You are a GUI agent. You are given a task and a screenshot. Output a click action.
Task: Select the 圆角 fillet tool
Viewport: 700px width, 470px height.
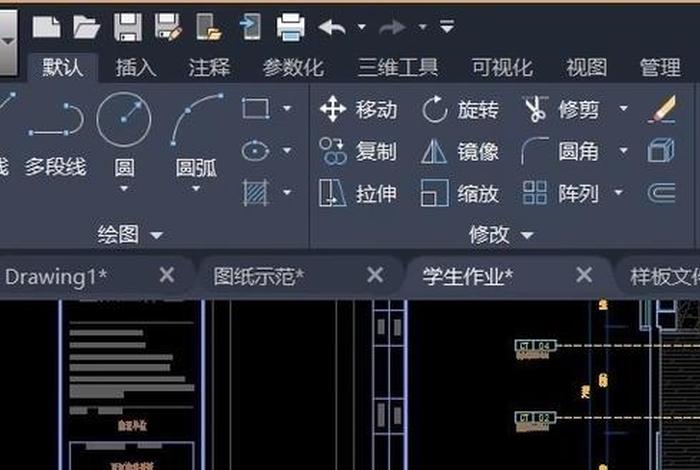560,151
